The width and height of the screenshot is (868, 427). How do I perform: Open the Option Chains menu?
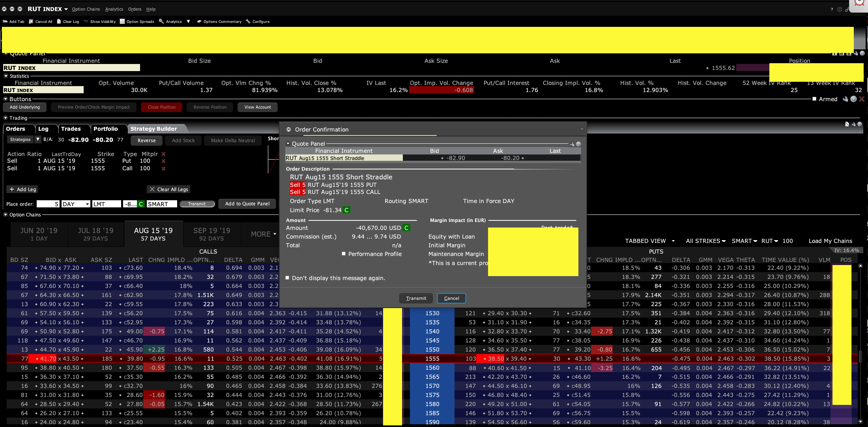click(86, 9)
